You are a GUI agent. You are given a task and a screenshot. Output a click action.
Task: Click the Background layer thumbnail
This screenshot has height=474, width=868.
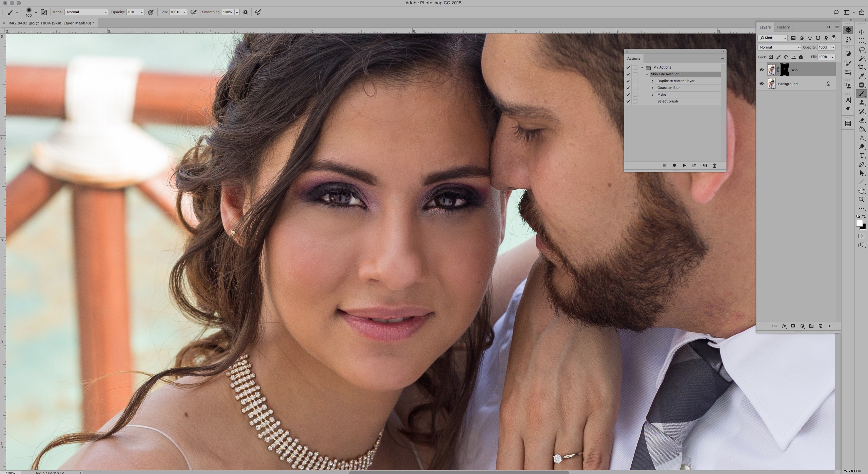tap(772, 83)
